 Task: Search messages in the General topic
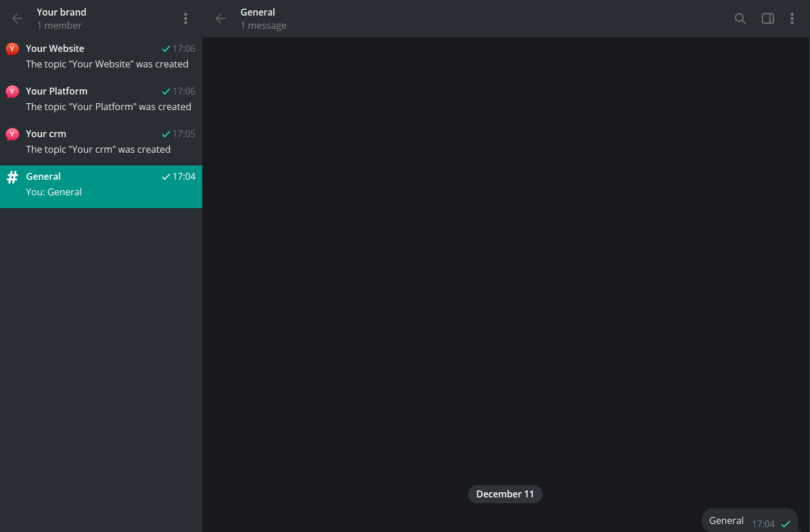tap(740, 18)
